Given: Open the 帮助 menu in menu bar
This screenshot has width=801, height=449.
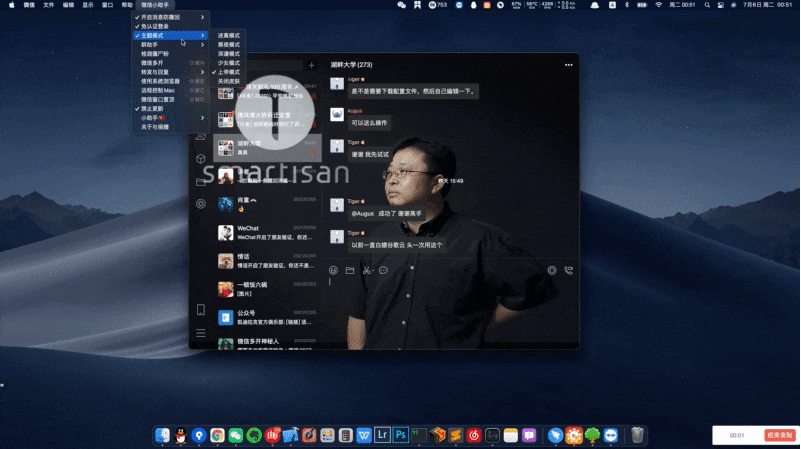Looking at the screenshot, I should [127, 5].
